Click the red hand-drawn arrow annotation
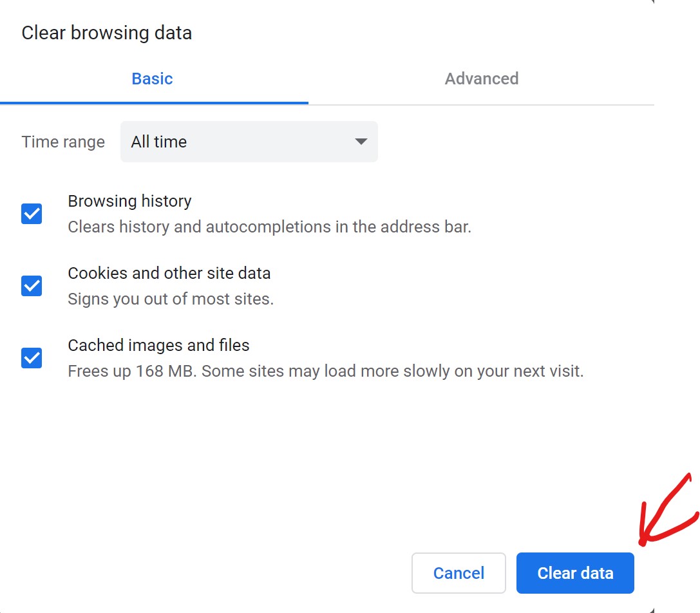Image resolution: width=700 pixels, height=613 pixels. [668, 510]
